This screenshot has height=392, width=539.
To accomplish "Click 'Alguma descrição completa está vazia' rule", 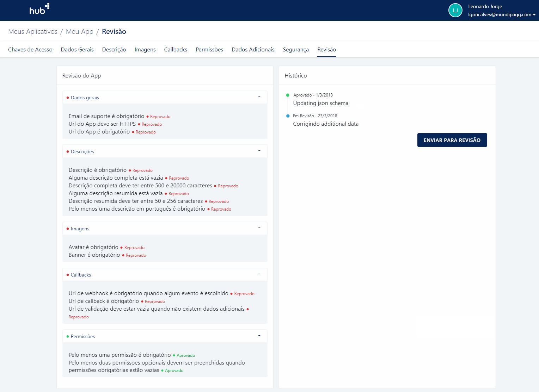I will point(116,178).
